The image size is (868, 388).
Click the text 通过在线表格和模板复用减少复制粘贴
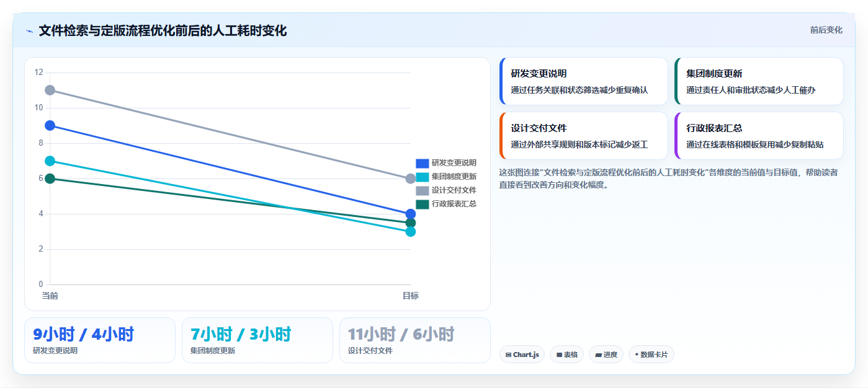pyautogui.click(x=754, y=144)
